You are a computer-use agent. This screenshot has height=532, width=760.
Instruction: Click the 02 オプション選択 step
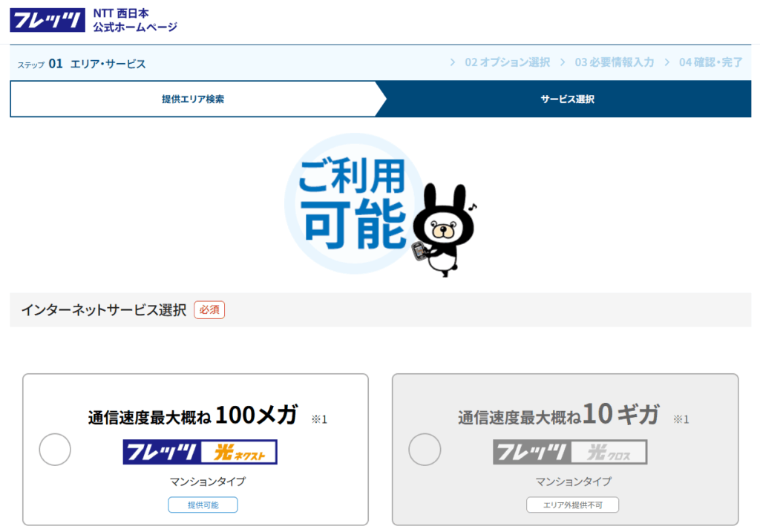coord(507,62)
